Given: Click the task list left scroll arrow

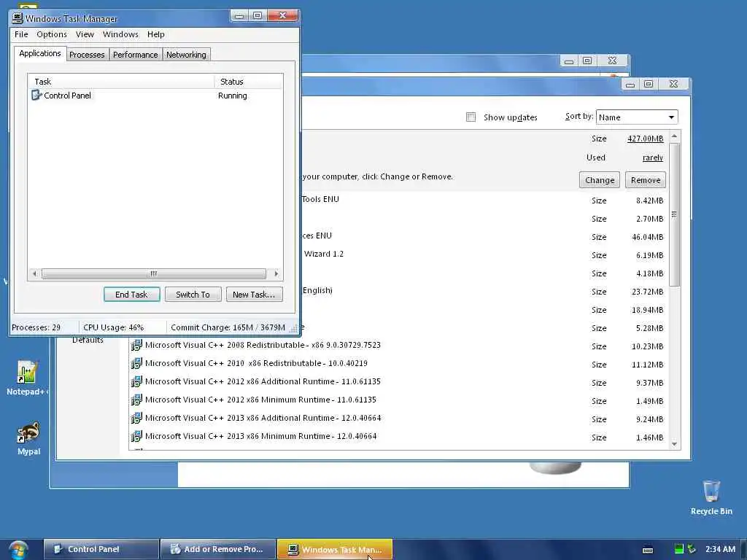Looking at the screenshot, I should (x=34, y=273).
